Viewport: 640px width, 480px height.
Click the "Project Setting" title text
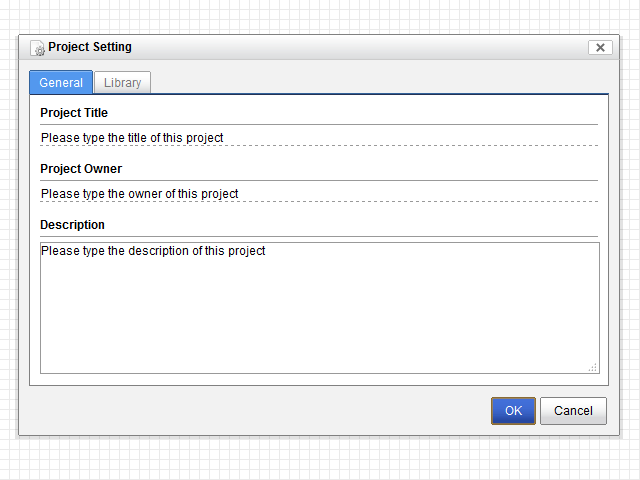click(x=90, y=47)
